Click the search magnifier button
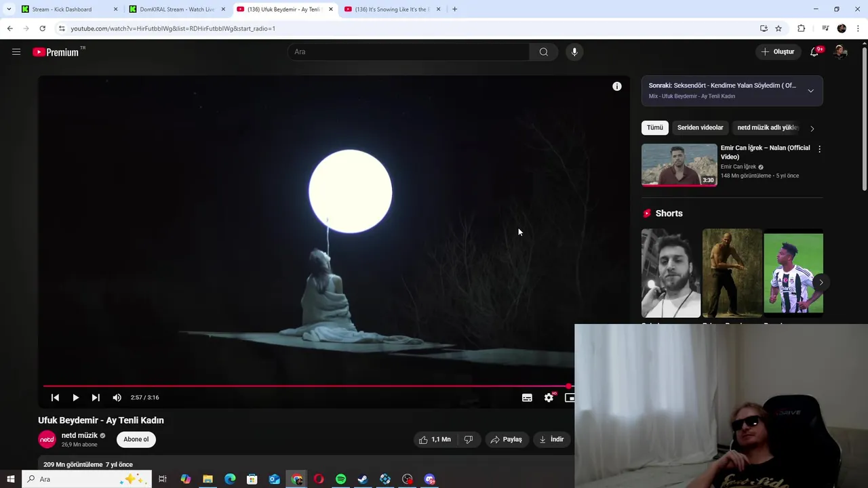The width and height of the screenshot is (868, 488). (543, 52)
